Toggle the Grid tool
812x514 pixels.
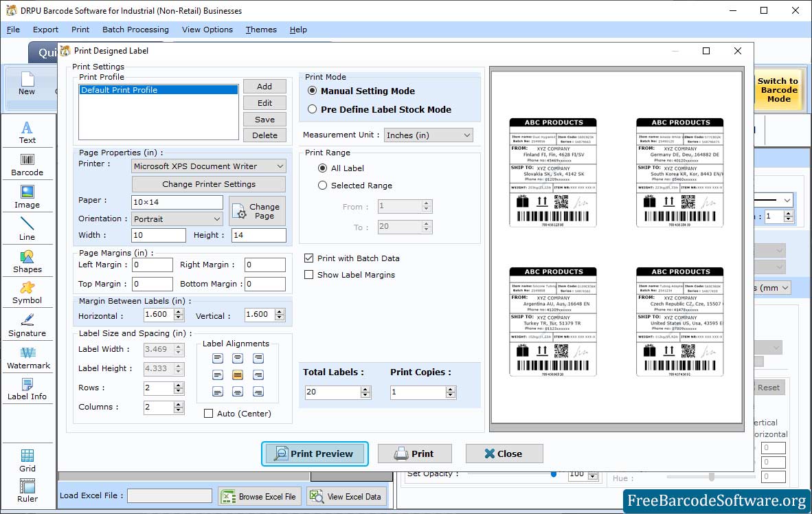(27, 460)
